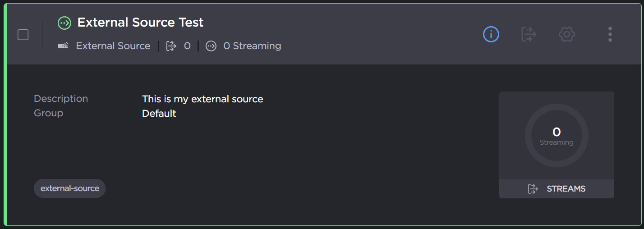Open settings gear for External Source Test
This screenshot has height=229, width=644.
coord(567,34)
